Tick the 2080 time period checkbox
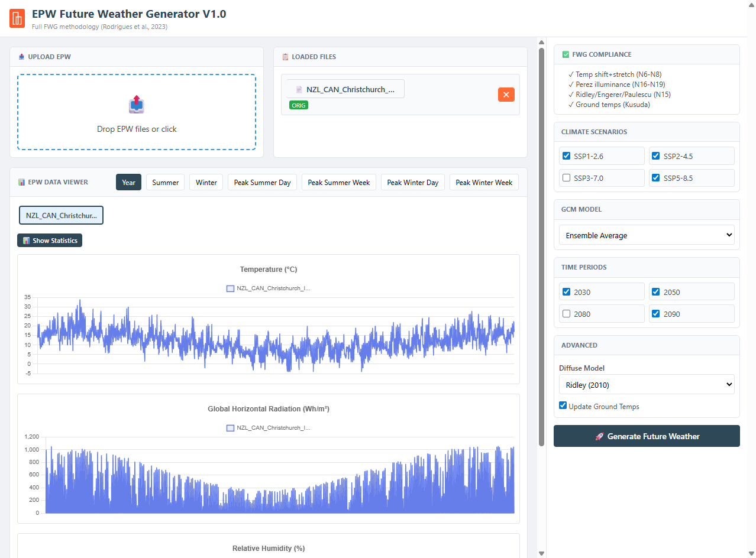This screenshot has height=558, width=756. tap(567, 314)
